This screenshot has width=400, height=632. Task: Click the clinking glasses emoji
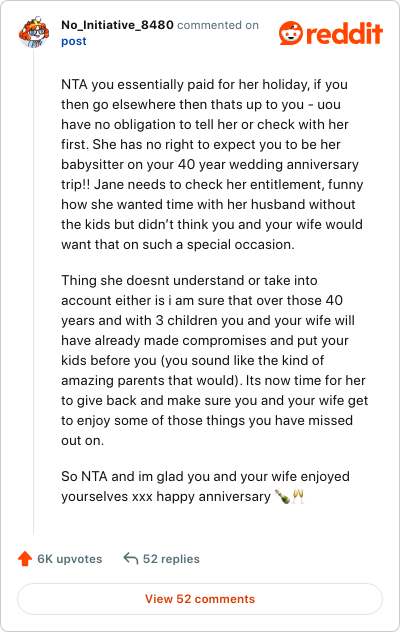point(298,496)
